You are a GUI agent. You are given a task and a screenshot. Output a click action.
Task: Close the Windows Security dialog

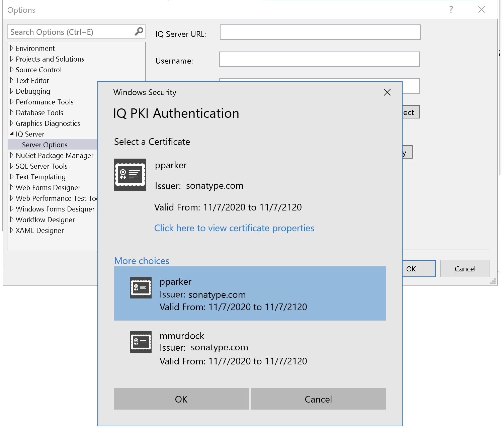(x=387, y=92)
